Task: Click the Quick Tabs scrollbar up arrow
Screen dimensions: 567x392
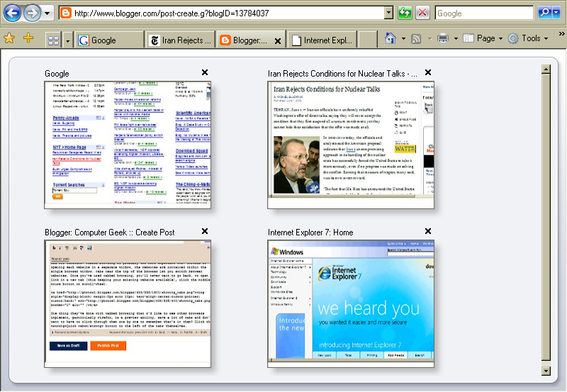Action: (x=546, y=69)
